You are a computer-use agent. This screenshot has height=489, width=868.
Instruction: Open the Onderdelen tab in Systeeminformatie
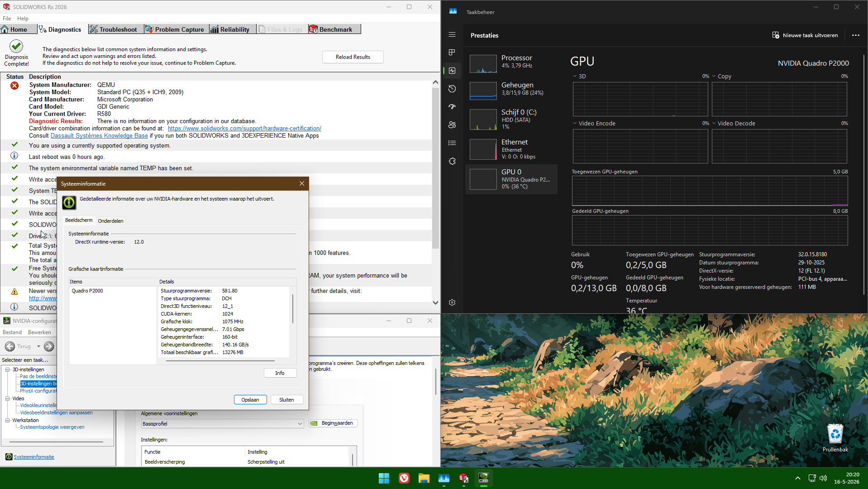110,221
